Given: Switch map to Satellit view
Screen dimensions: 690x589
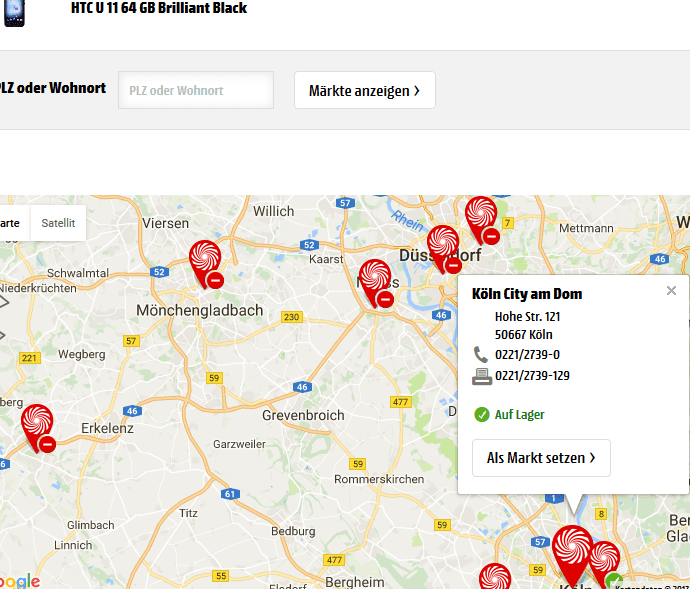Looking at the screenshot, I should (x=58, y=223).
